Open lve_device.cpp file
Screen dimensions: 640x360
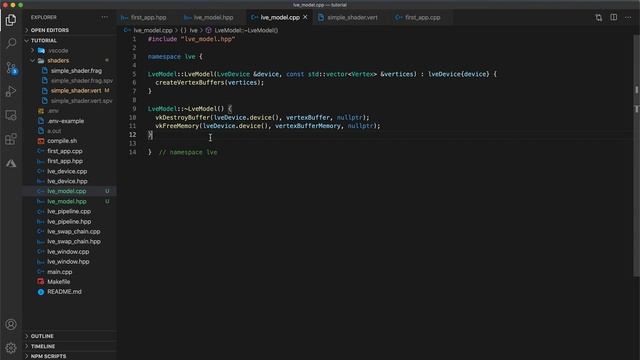tap(67, 171)
